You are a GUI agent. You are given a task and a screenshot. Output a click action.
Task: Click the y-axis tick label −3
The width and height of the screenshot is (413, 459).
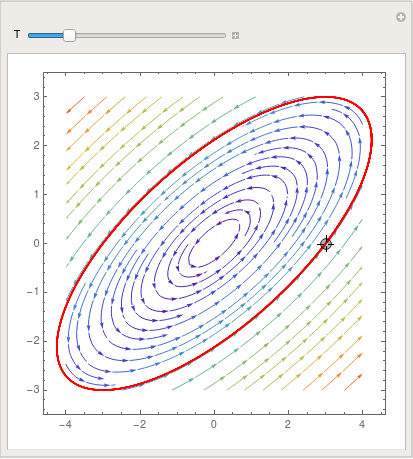[33, 389]
